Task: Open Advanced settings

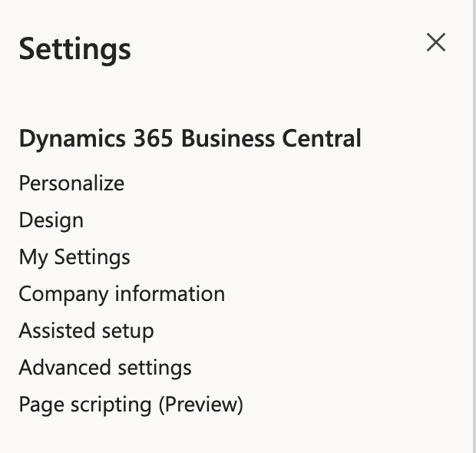Action: [x=105, y=368]
